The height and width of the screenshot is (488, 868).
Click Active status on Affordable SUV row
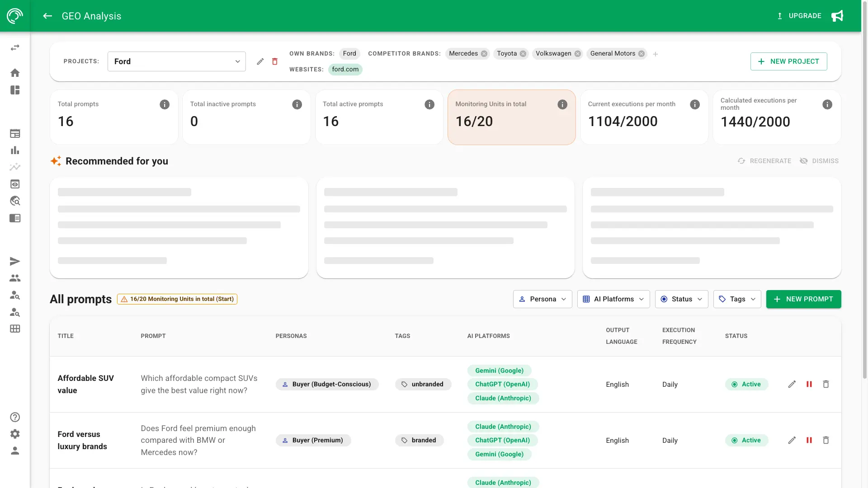pos(746,384)
